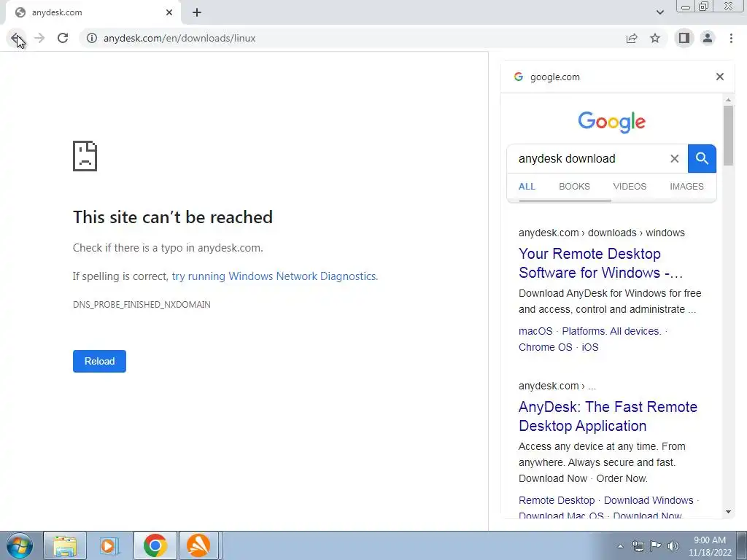Click the network tray icon

tap(638, 546)
